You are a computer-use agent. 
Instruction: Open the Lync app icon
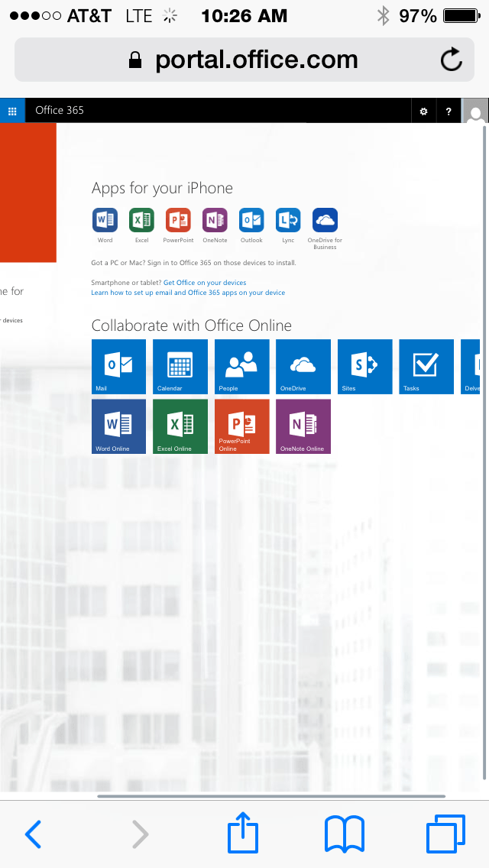tap(288, 220)
